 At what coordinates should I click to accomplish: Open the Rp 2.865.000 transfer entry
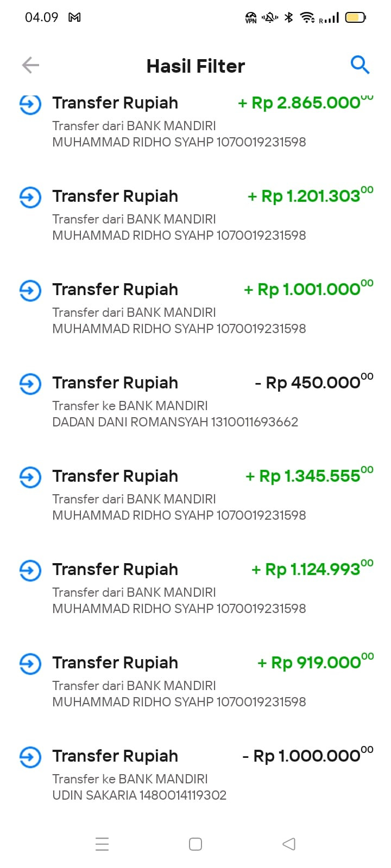(x=195, y=122)
